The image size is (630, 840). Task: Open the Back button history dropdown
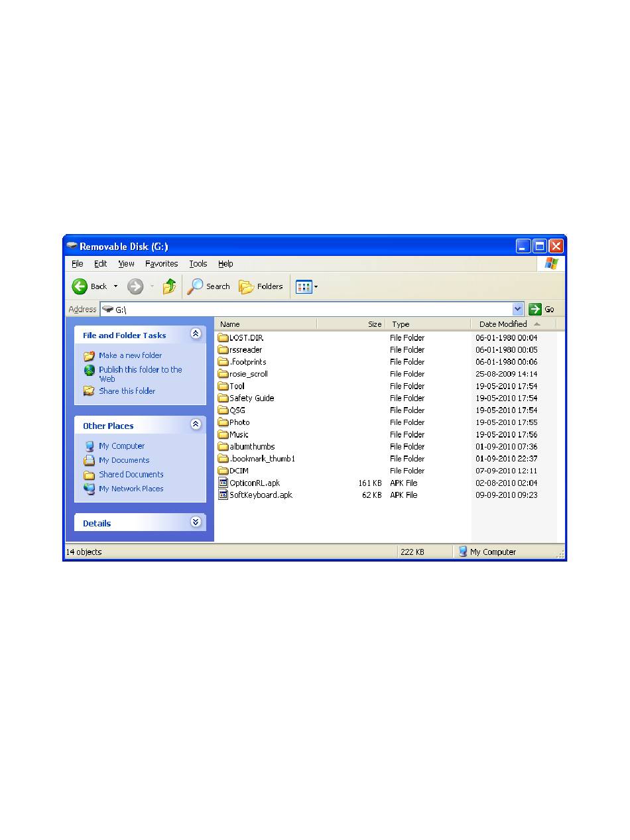(115, 286)
